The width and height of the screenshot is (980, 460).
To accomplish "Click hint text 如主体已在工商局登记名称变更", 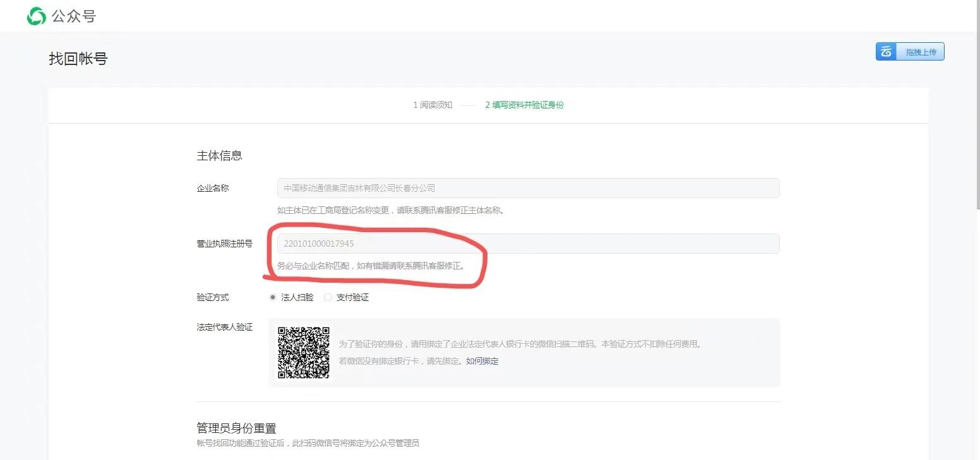I will click(333, 211).
